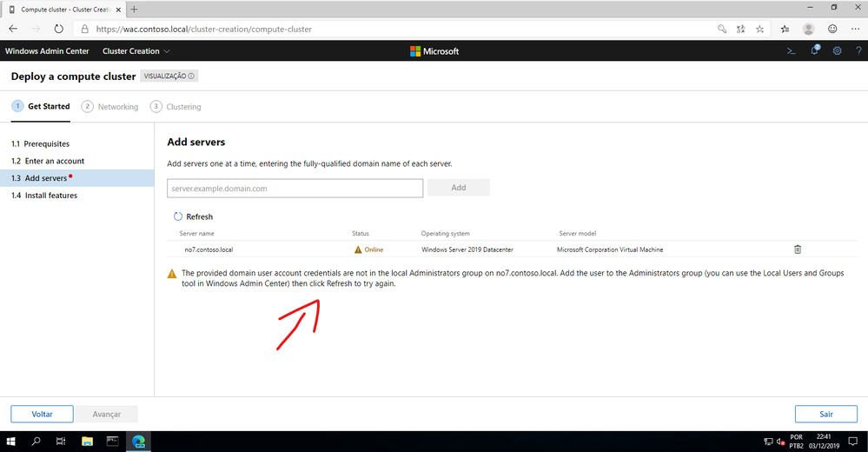Click the server FQDN input field
Screen dimensions: 868x452
295,189
